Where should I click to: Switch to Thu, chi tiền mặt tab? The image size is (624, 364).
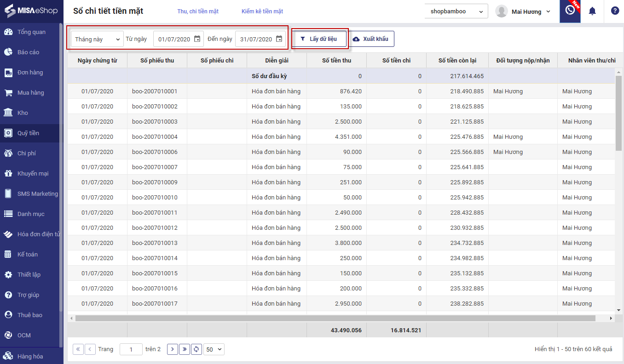pyautogui.click(x=198, y=11)
